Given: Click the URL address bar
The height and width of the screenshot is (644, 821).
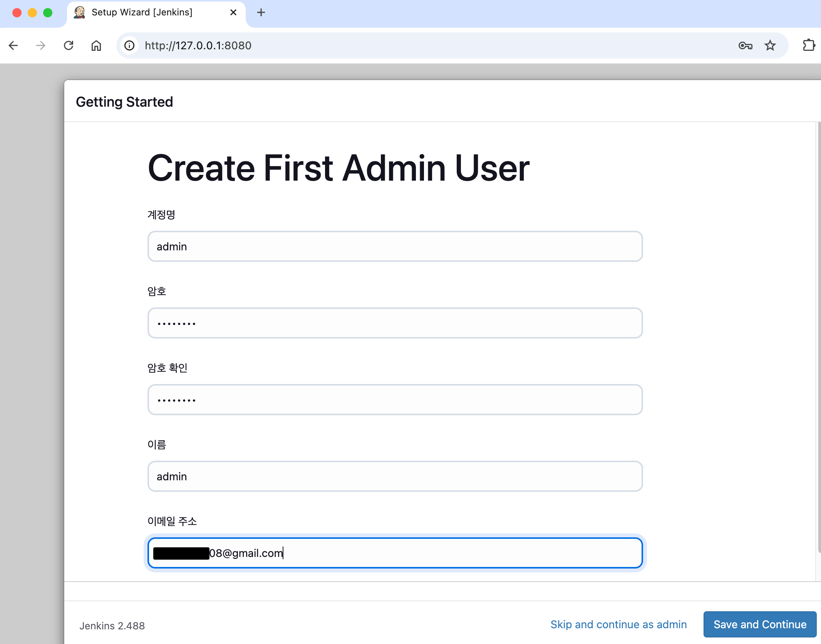Looking at the screenshot, I should tap(385, 45).
